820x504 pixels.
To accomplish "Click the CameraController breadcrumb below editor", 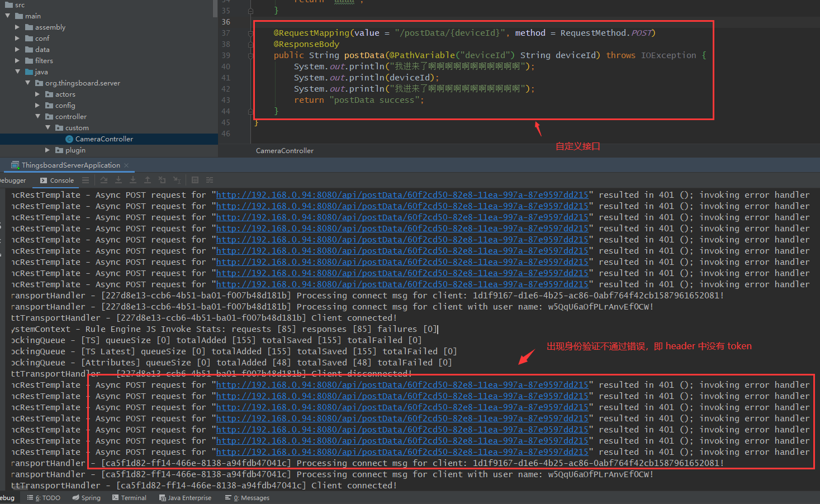I will point(285,151).
